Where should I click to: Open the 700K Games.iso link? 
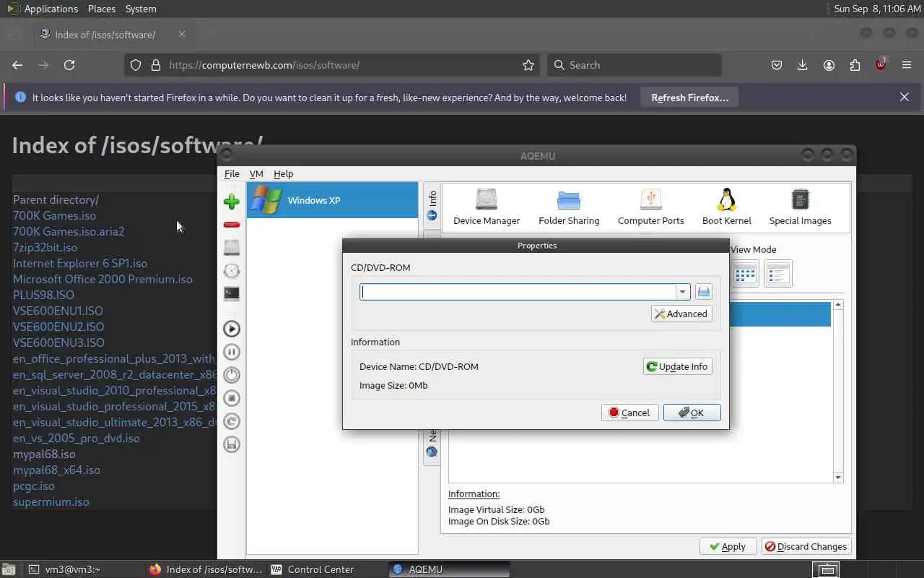pyautogui.click(x=54, y=215)
